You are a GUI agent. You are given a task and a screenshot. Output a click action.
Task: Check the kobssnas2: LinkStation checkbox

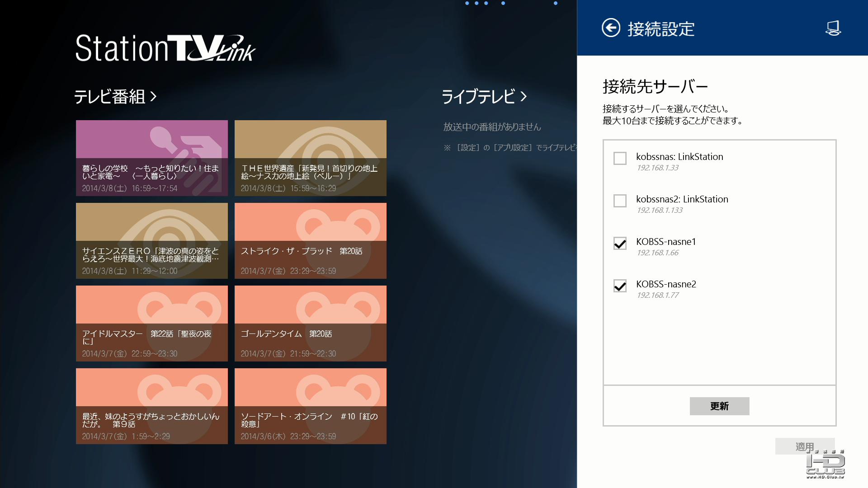[x=620, y=201]
